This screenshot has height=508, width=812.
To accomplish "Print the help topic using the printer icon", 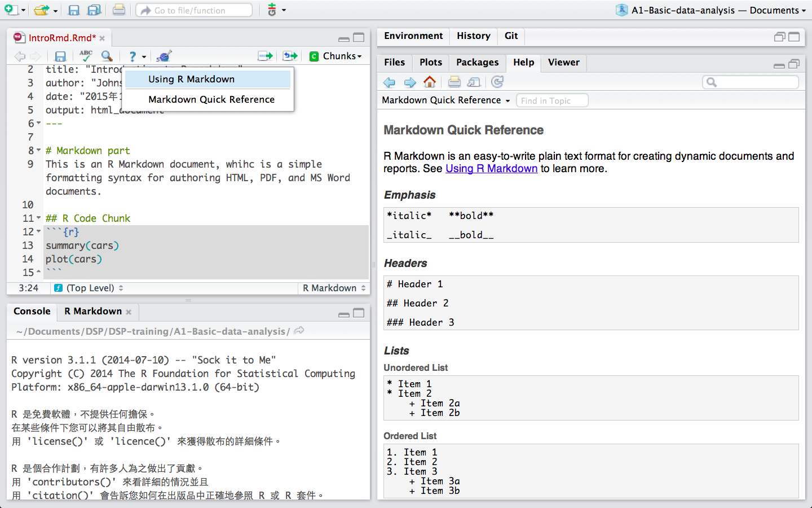I will click(x=454, y=82).
